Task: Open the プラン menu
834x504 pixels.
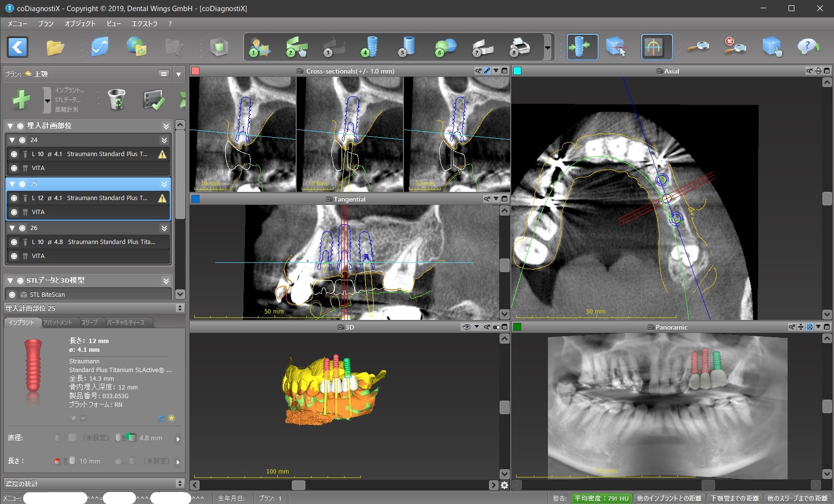Action: click(x=46, y=23)
